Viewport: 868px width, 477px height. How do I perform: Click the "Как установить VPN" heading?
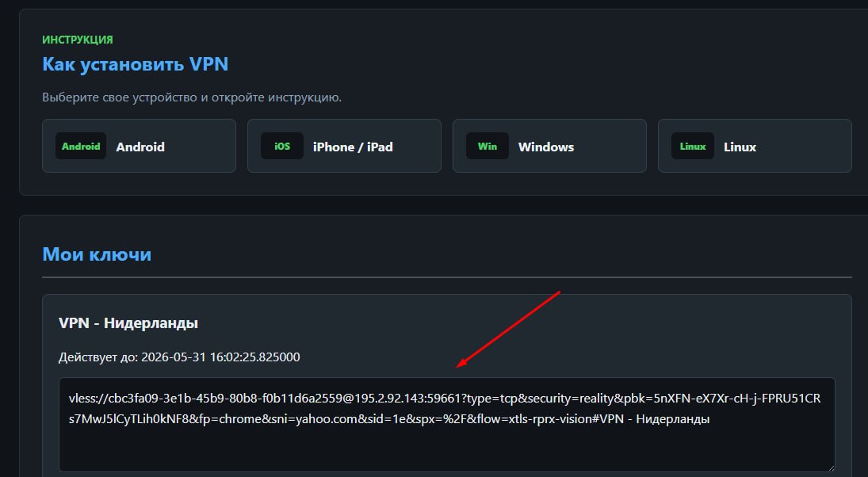click(x=135, y=64)
